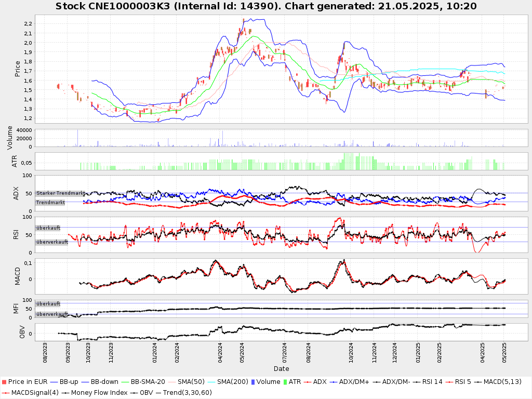Click the 'ATR' y-axis title
This screenshot has width=532, height=399.
coord(14,162)
